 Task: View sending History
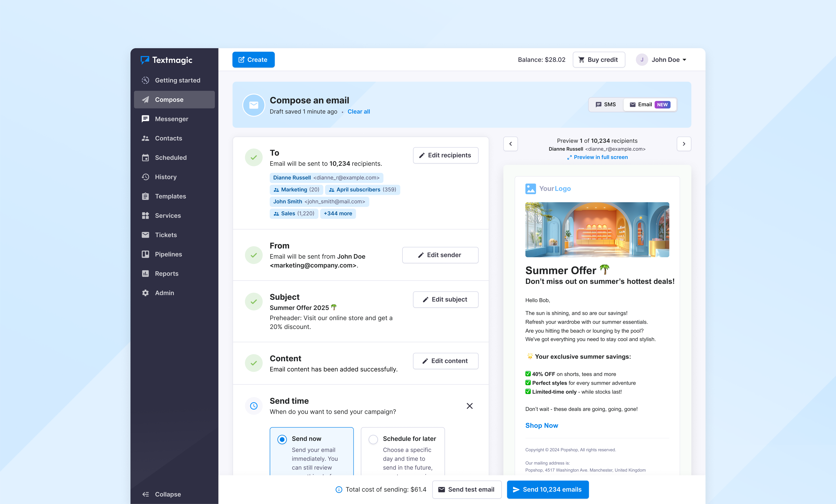click(x=166, y=177)
